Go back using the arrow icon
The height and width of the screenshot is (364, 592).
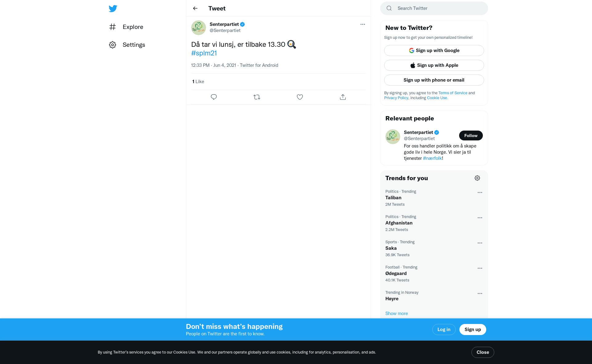195,8
